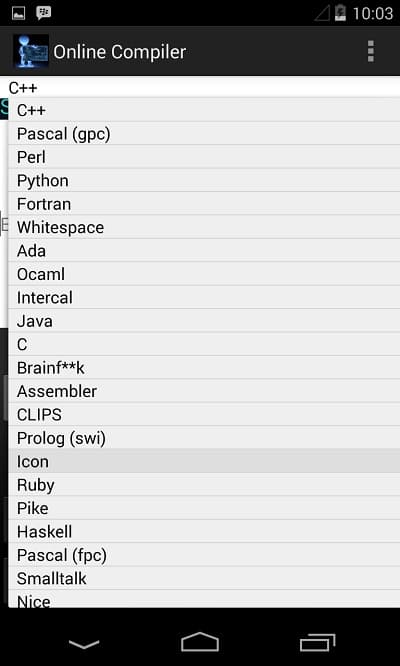This screenshot has height=666, width=400.
Task: Open the BBM notification icon in status bar
Action: pyautogui.click(x=43, y=13)
